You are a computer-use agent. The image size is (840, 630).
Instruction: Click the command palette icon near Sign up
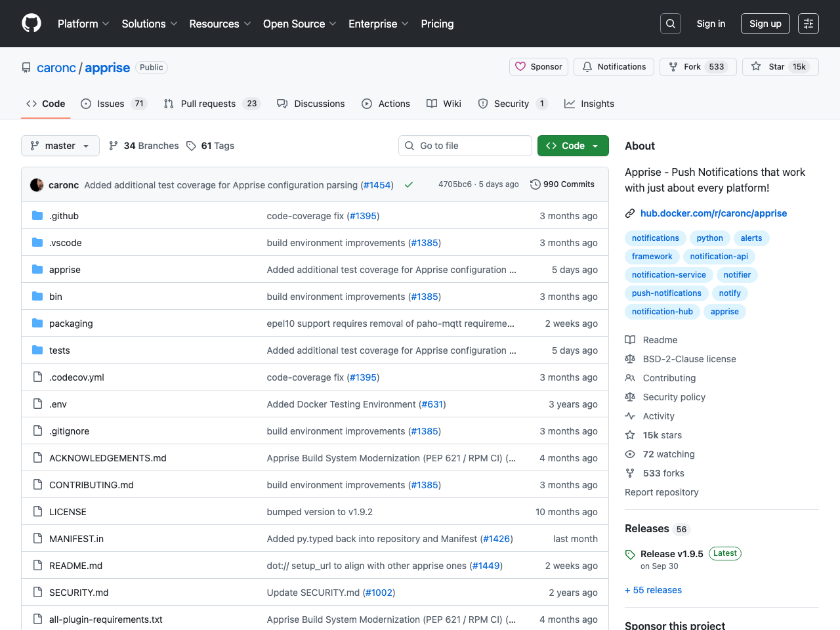tap(808, 23)
